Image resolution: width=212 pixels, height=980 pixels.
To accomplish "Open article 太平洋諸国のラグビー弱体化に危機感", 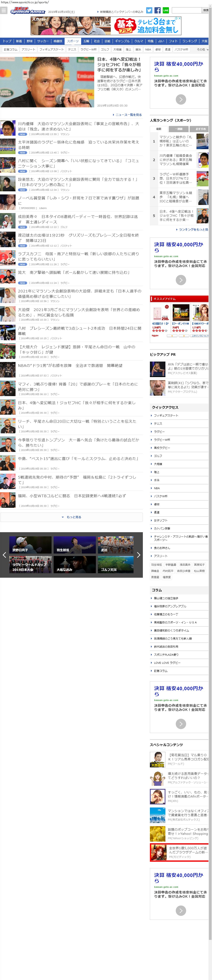I will (x=78, y=145).
